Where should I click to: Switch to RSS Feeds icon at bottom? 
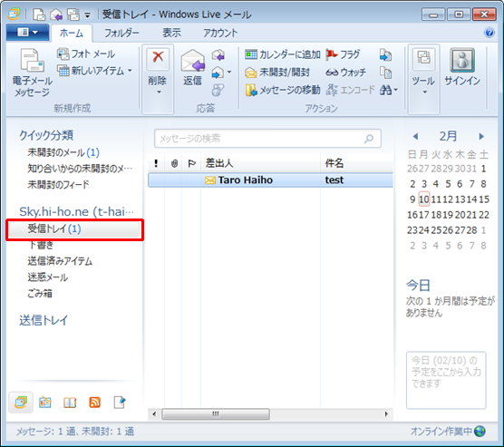click(94, 403)
